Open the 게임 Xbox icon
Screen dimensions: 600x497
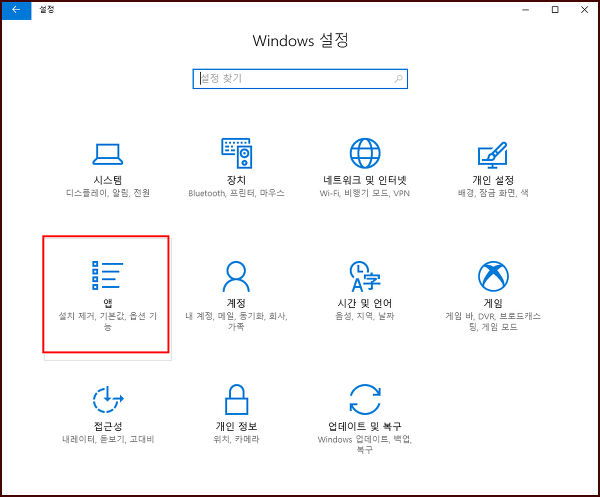click(493, 276)
